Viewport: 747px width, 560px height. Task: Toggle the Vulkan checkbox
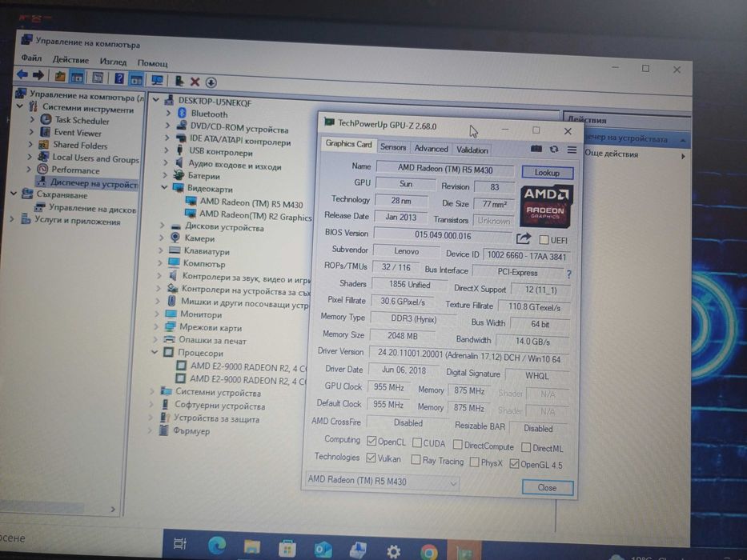click(x=371, y=458)
